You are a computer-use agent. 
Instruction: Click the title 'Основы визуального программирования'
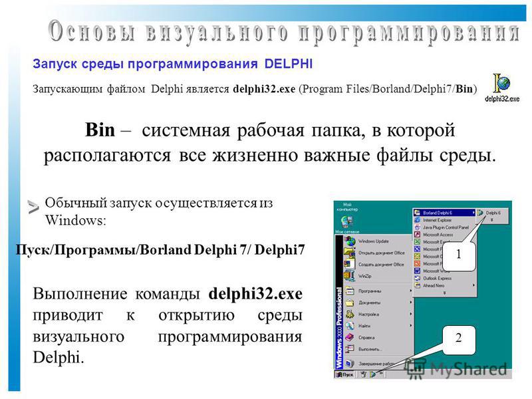285,33
